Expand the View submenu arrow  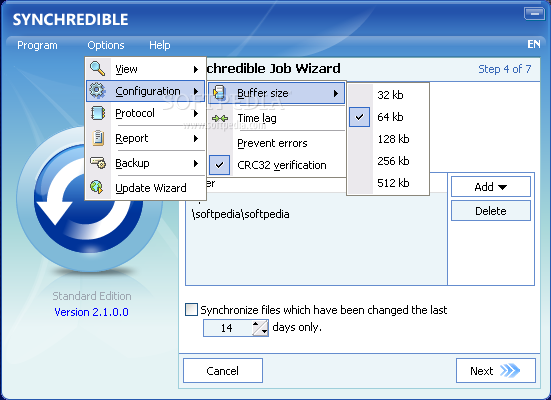196,69
